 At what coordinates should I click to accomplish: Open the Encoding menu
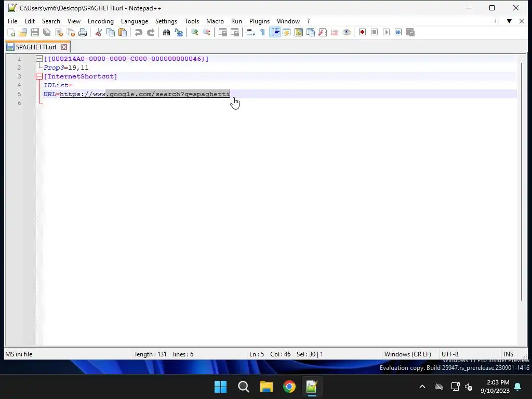point(101,21)
